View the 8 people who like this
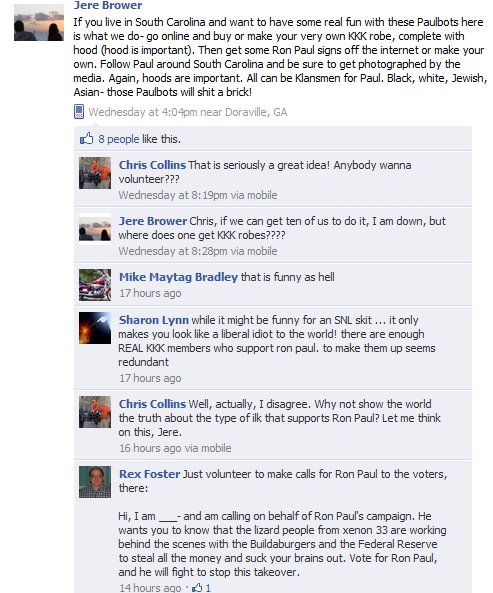The image size is (493, 593). point(119,139)
